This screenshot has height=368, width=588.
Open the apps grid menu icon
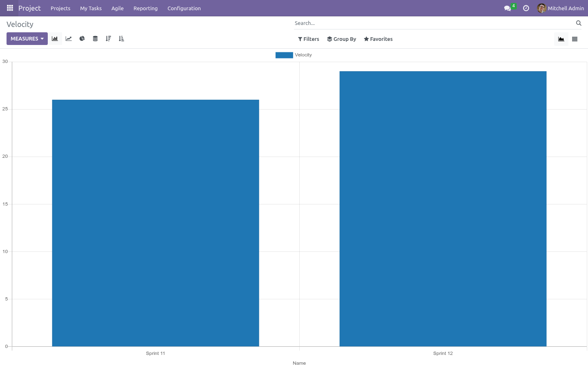(10, 8)
